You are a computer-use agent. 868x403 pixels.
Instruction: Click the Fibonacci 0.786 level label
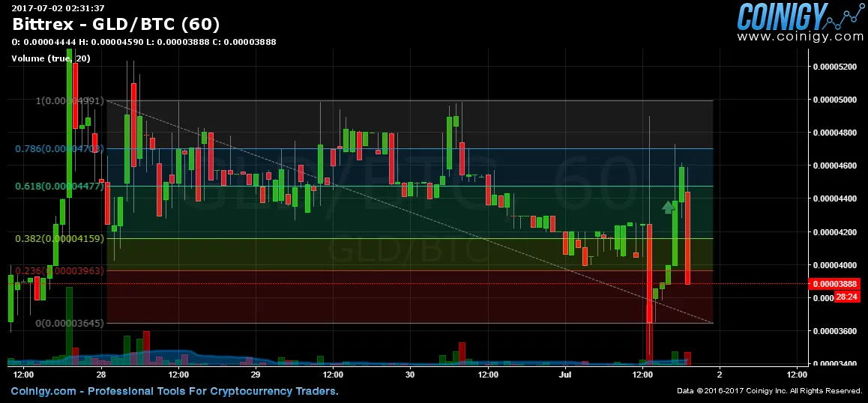click(x=58, y=149)
